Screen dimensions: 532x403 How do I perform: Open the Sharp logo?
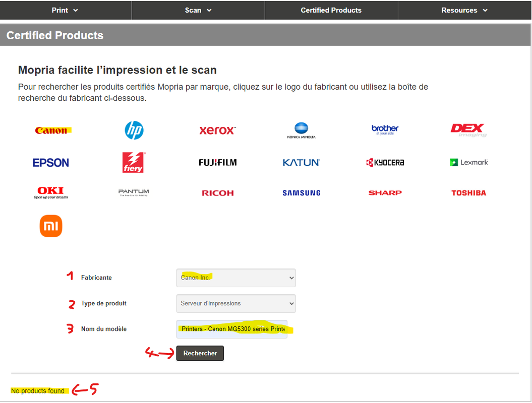[x=385, y=193]
